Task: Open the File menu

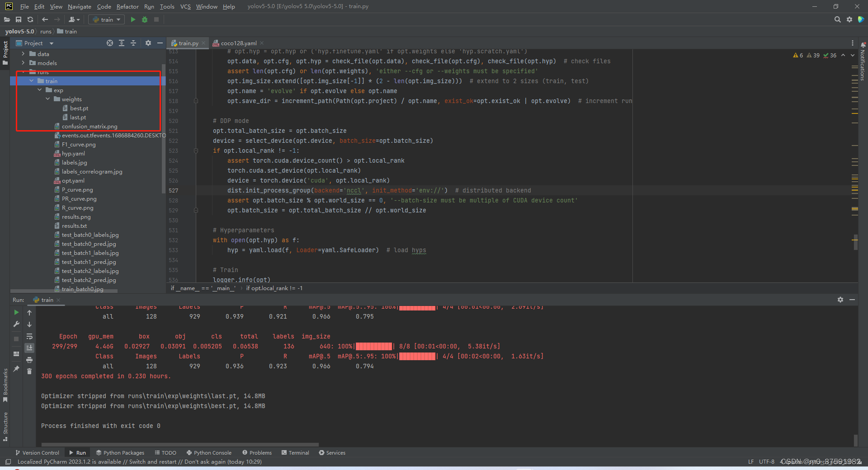Action: pyautogui.click(x=24, y=6)
